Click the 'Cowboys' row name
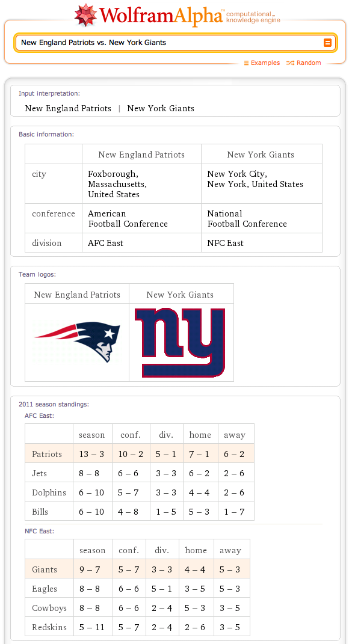This screenshot has height=644, width=349. (x=49, y=609)
